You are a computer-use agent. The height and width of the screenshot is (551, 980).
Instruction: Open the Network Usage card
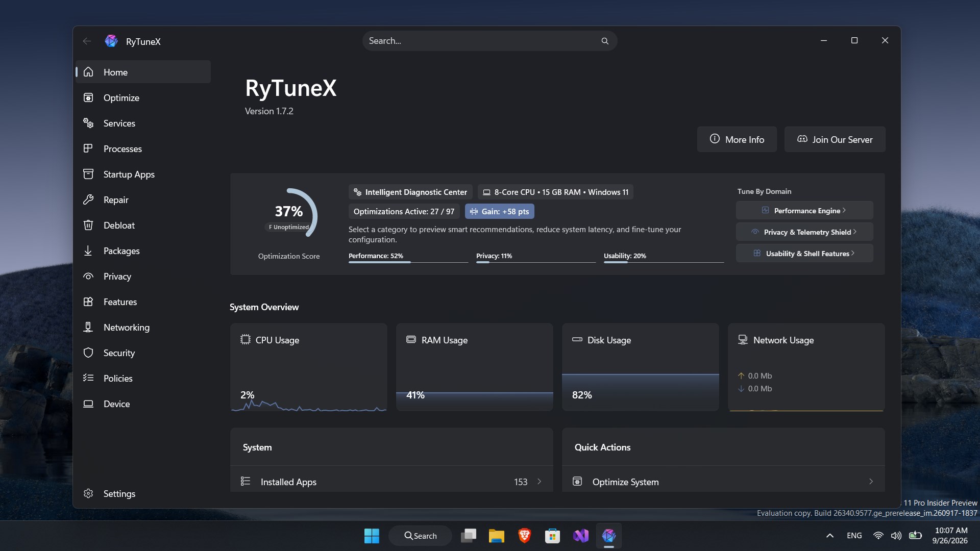tap(806, 367)
